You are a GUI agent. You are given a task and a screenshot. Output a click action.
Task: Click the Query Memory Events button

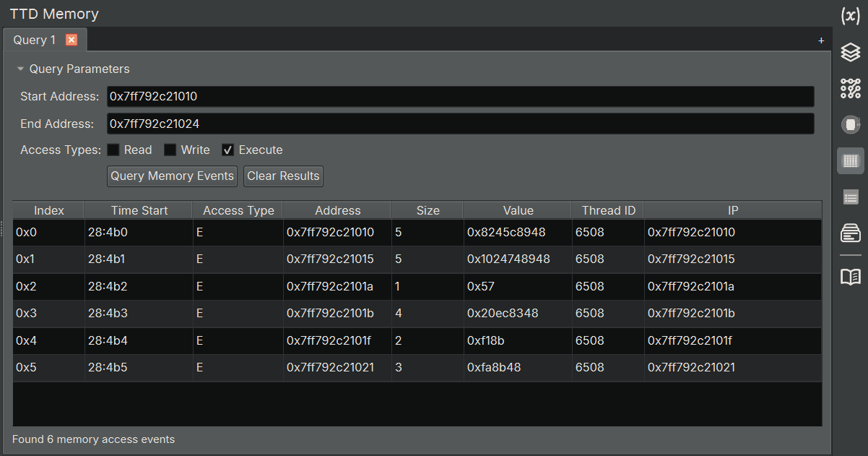pyautogui.click(x=172, y=176)
